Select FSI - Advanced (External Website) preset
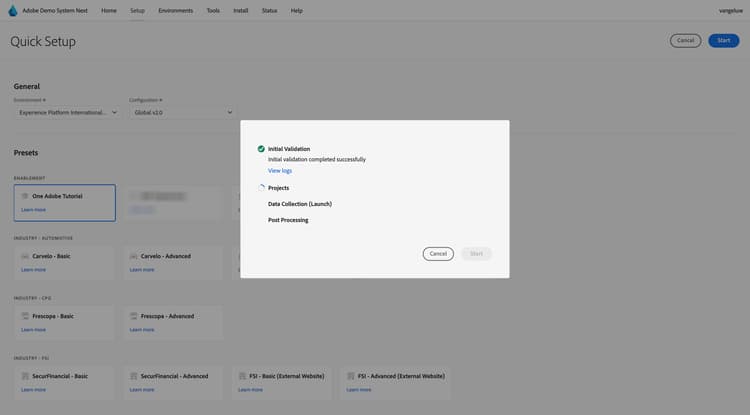750x415 pixels. pos(395,382)
